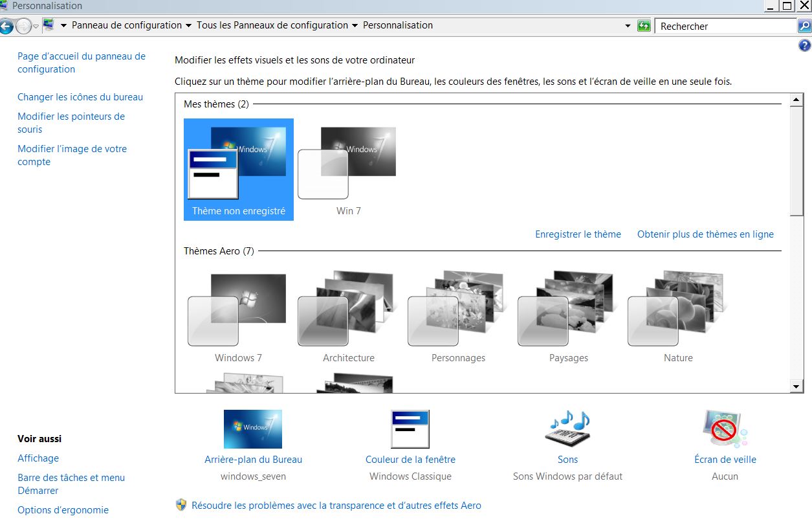812x525 pixels.
Task: Open the address bar history dropdown arrow
Action: coord(628,26)
